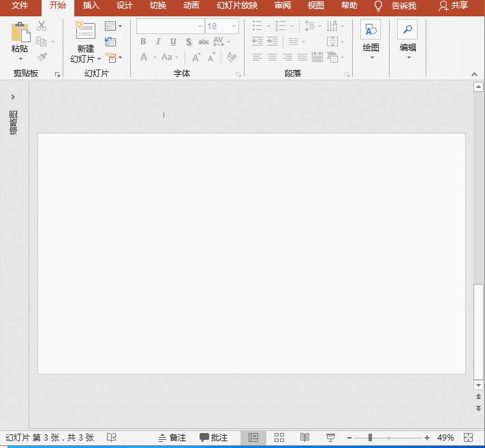Toggle Italic formatting
The width and height of the screenshot is (485, 448).
click(x=158, y=42)
